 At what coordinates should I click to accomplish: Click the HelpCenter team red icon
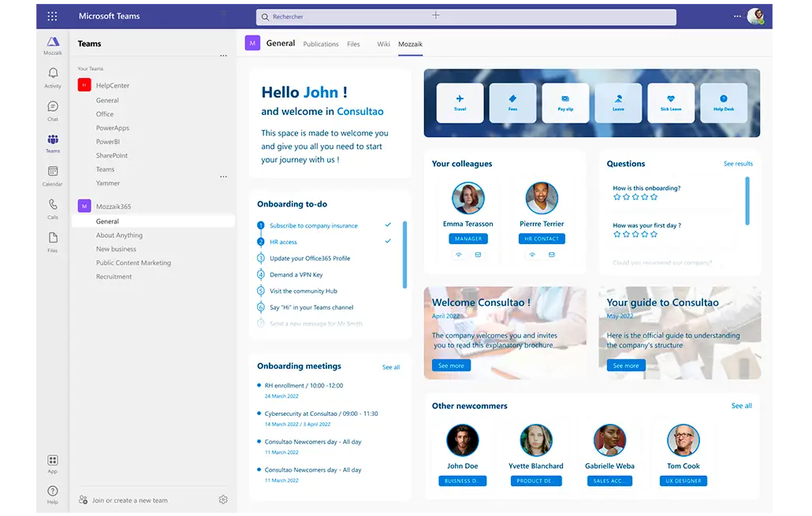pyautogui.click(x=84, y=85)
